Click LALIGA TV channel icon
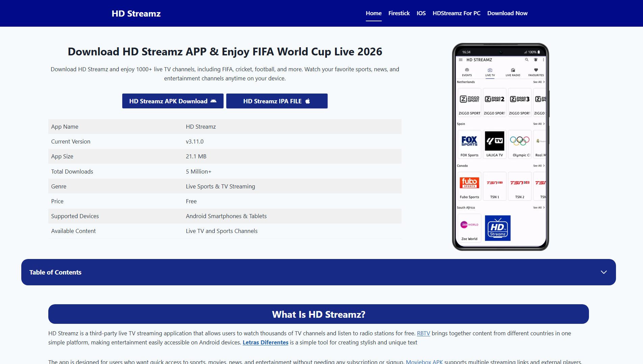The image size is (643, 364). coord(494,141)
